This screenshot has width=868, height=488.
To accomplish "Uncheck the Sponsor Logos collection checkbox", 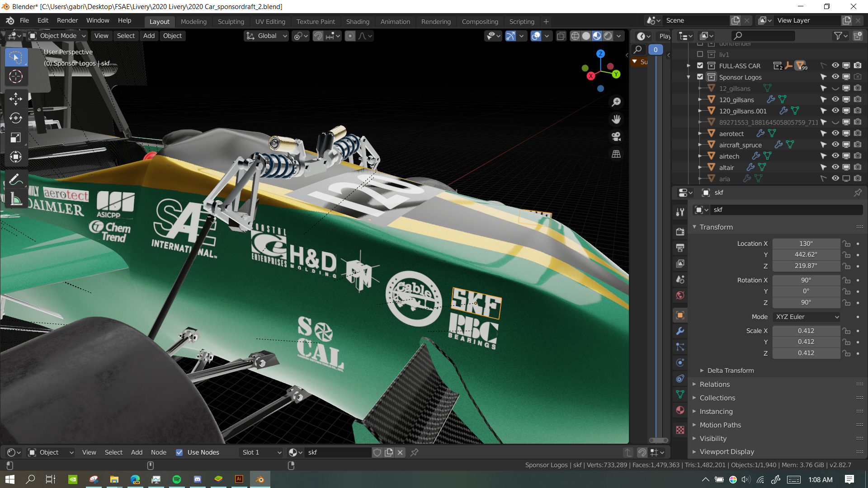I will coord(700,77).
